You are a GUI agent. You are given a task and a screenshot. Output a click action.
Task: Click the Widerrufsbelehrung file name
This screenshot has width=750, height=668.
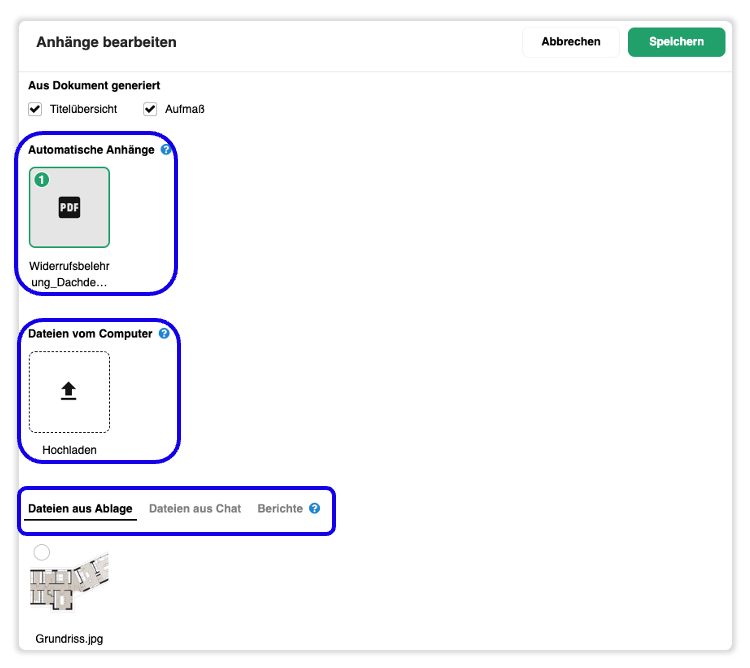point(69,274)
